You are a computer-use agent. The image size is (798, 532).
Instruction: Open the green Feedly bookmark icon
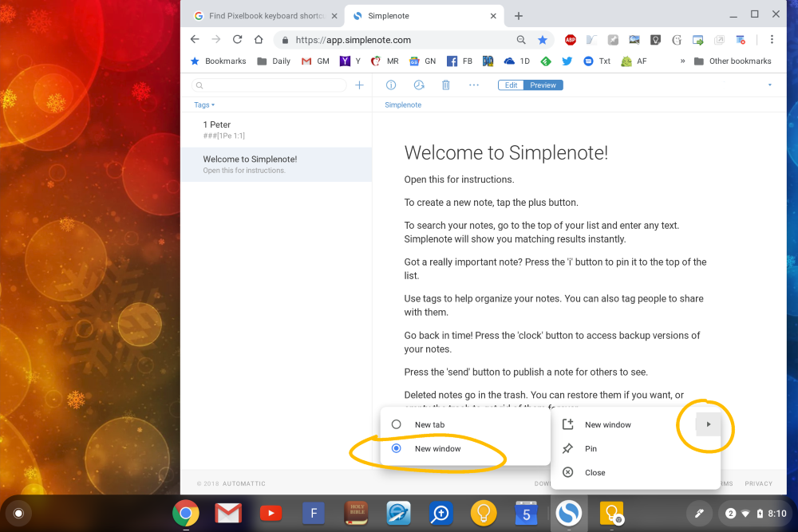546,61
